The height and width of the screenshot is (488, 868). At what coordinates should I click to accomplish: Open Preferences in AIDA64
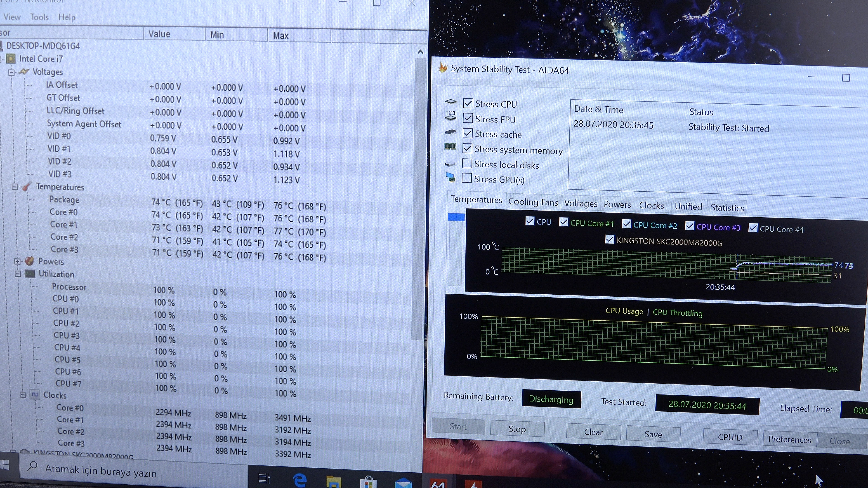click(790, 439)
